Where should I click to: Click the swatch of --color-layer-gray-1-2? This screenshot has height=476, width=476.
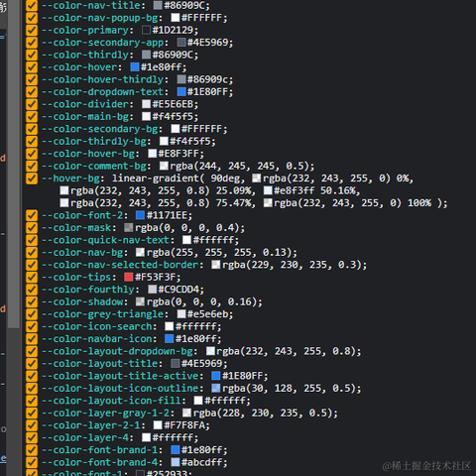coord(186,413)
